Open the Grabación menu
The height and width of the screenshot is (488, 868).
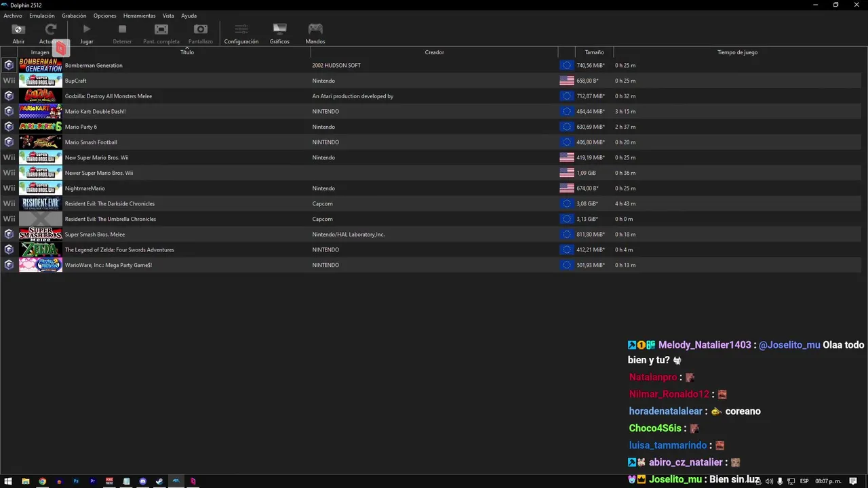pyautogui.click(x=74, y=16)
